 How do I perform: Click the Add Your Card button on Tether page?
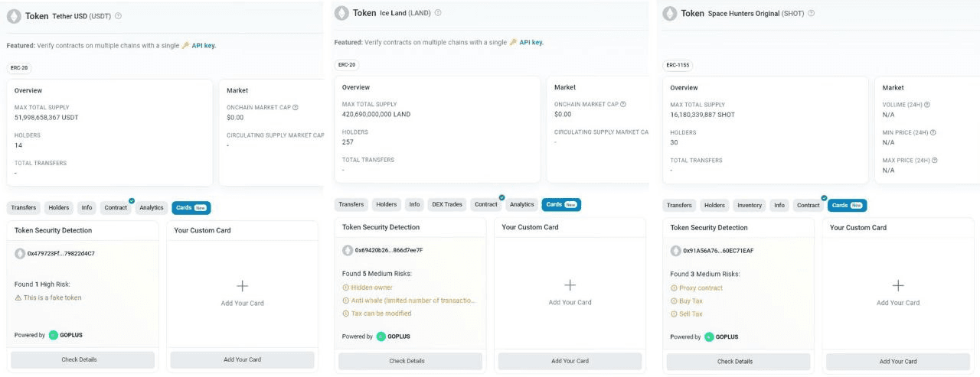[x=242, y=359]
